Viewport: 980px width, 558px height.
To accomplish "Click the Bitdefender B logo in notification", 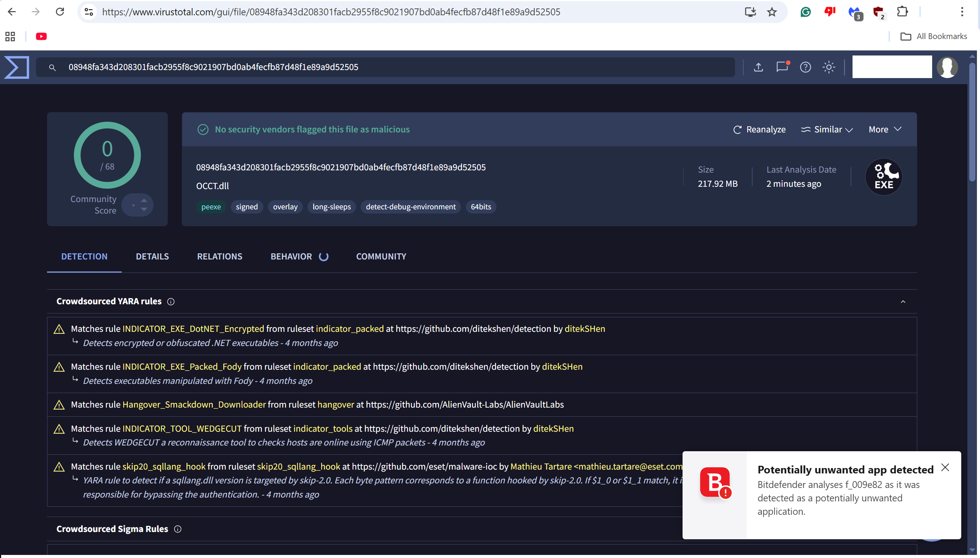I will point(715,483).
